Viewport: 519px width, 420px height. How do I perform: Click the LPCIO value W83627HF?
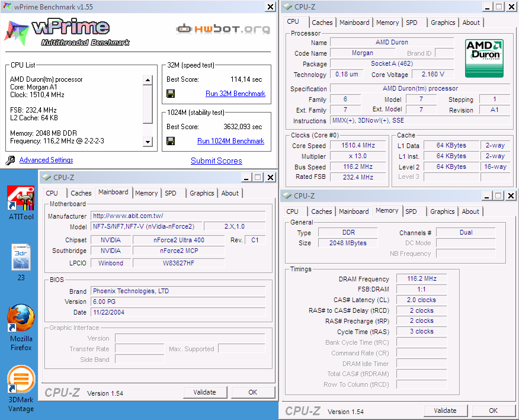coord(179,263)
